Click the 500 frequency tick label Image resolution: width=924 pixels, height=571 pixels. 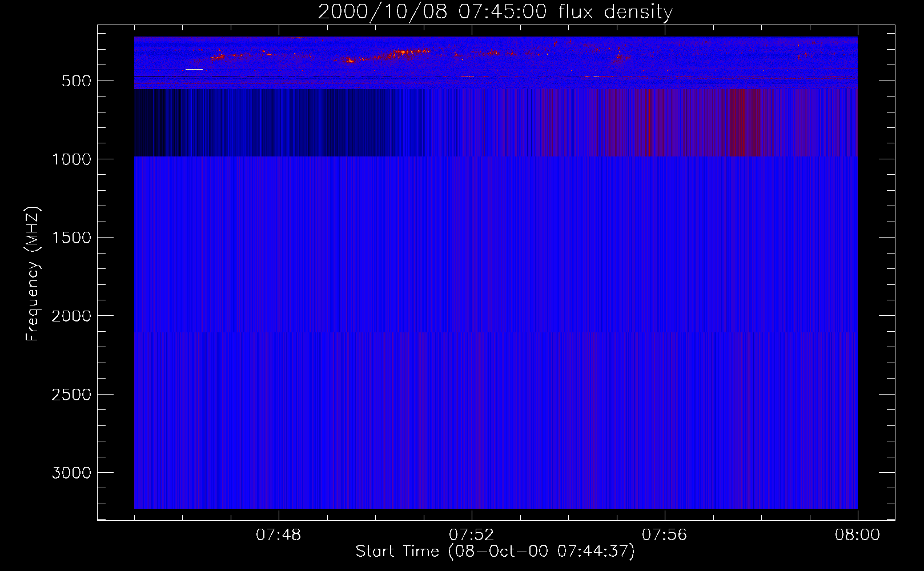(x=77, y=81)
